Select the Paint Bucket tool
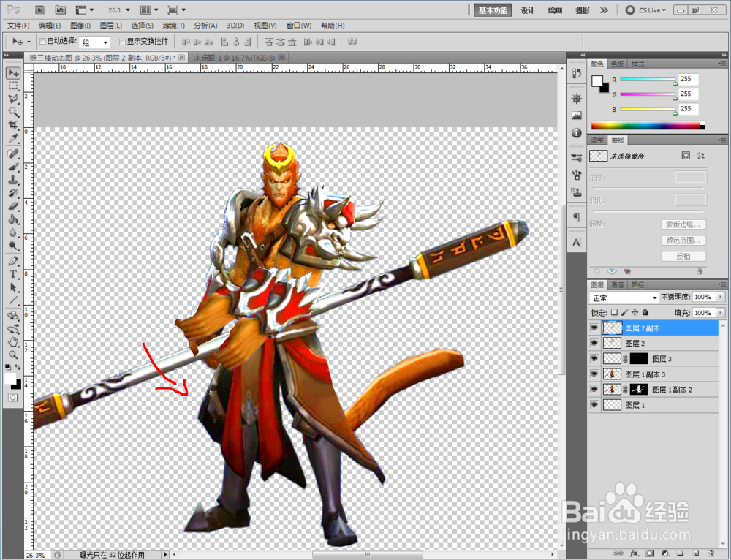731x560 pixels. coord(13,219)
